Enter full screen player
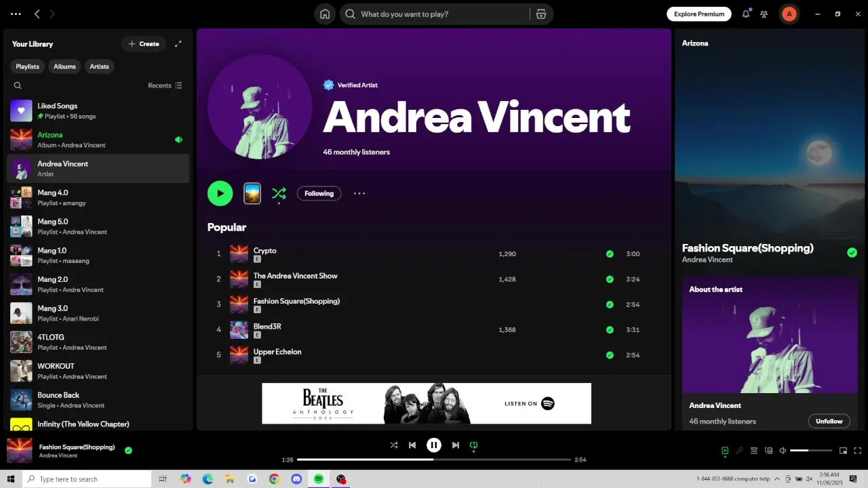Screen dimensions: 868x488 pyautogui.click(x=858, y=451)
